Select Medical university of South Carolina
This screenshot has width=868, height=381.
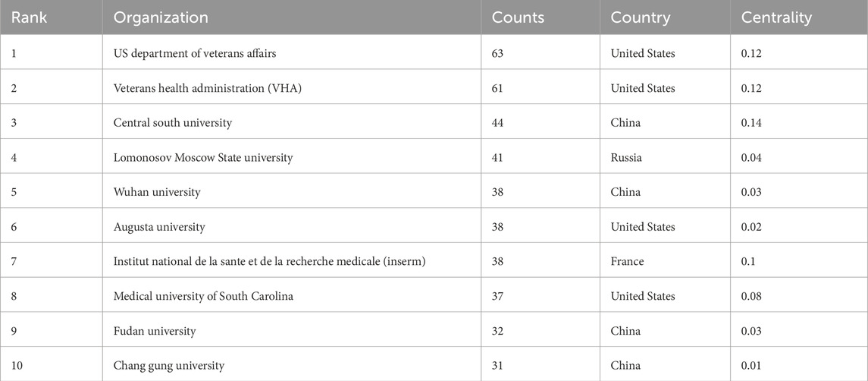coord(203,296)
